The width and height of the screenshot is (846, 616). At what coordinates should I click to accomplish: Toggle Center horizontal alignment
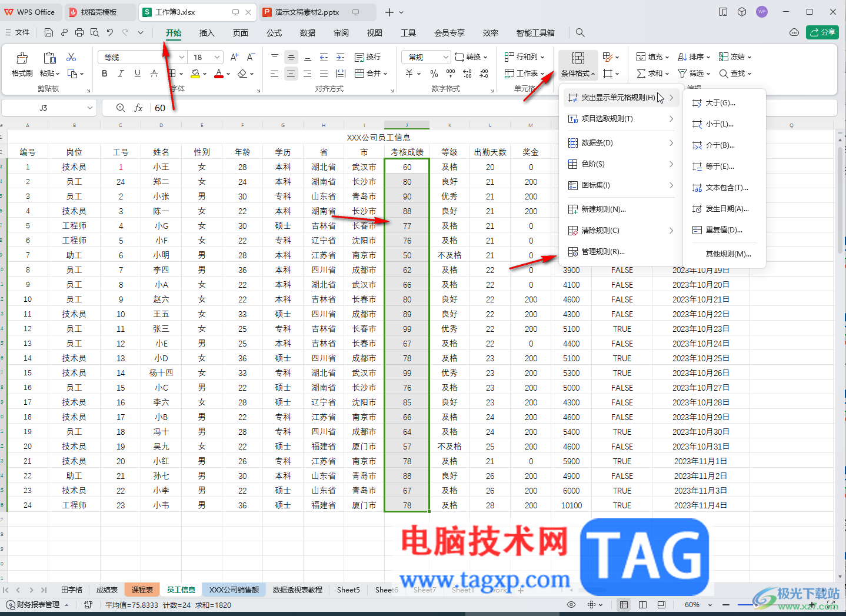[x=291, y=74]
